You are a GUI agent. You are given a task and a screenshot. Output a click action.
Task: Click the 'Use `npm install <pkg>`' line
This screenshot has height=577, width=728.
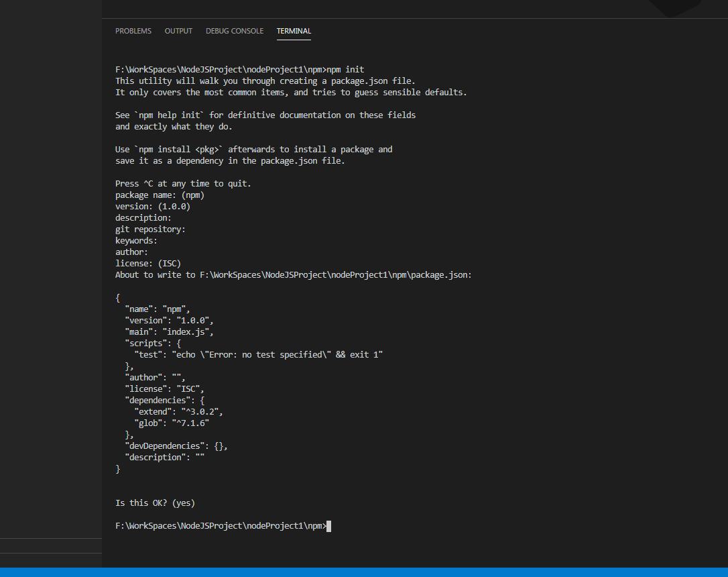[x=254, y=150]
